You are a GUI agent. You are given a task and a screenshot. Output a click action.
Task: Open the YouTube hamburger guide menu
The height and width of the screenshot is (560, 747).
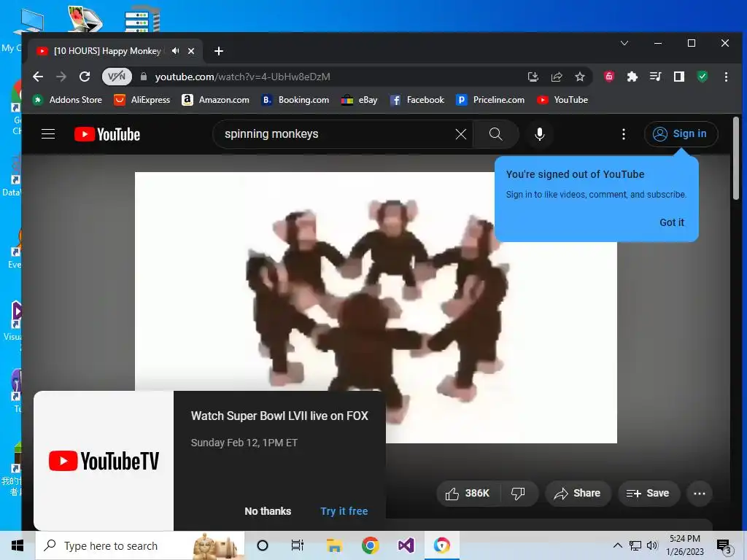click(48, 134)
